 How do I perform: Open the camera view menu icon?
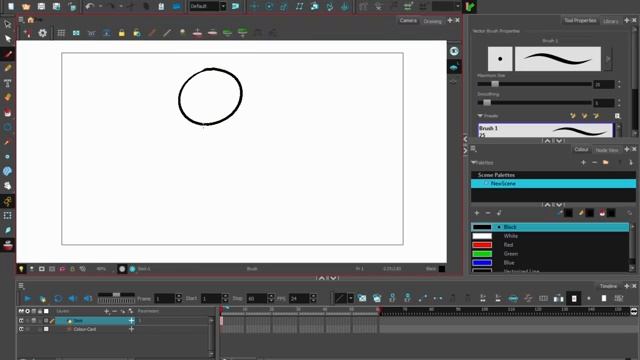21,20
